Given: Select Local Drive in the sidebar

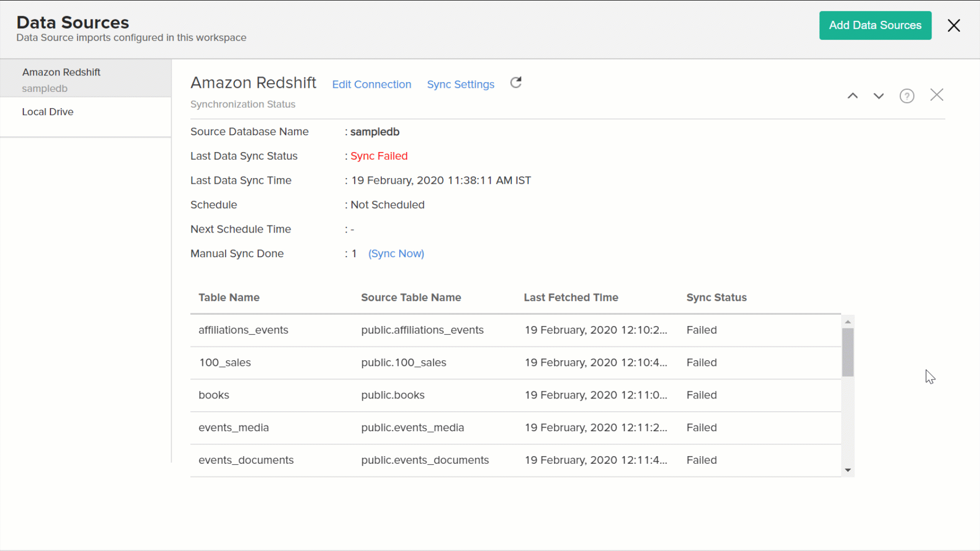Looking at the screenshot, I should pyautogui.click(x=47, y=112).
